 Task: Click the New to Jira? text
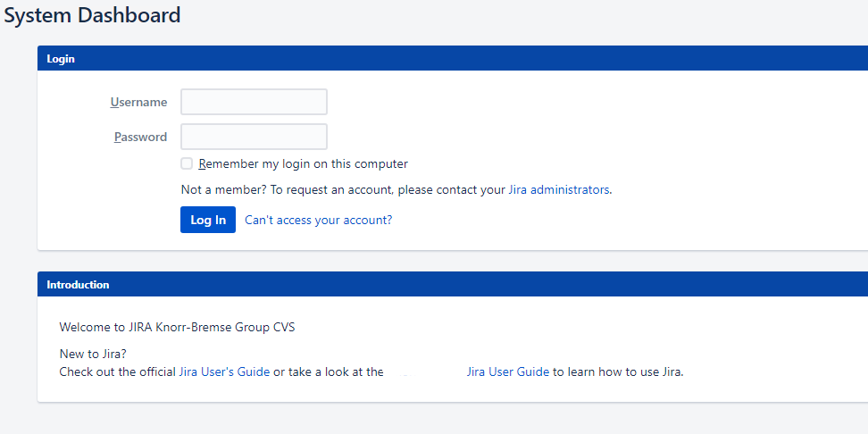click(93, 354)
